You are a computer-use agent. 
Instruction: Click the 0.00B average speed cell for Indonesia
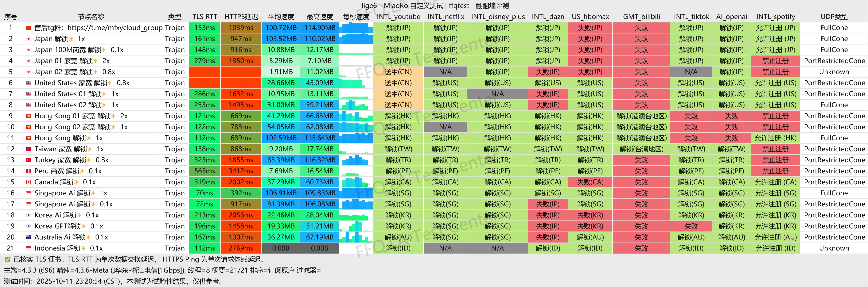[x=281, y=248]
